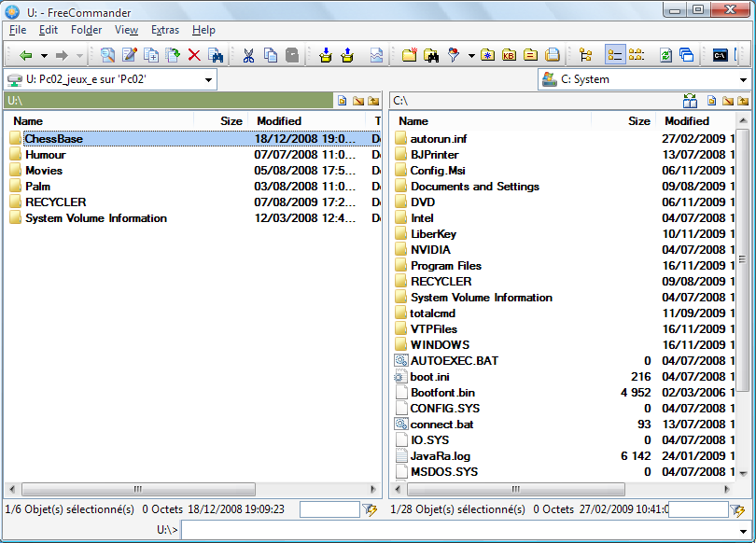Click the swap panels icon beside C:\ path
The height and width of the screenshot is (543, 756).
(690, 101)
